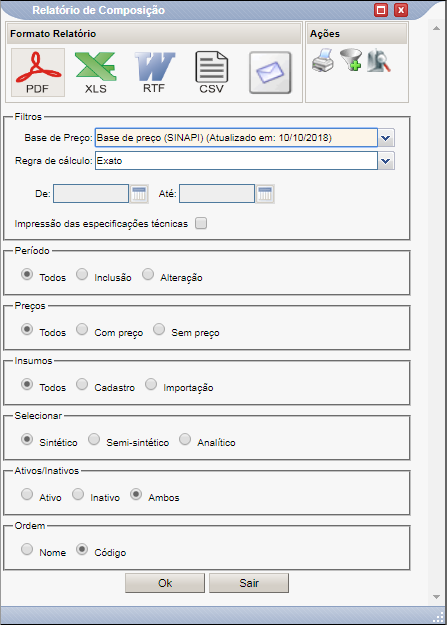Open the Regra de cálculo dropdown arrow
The width and height of the screenshot is (447, 625).
point(386,161)
